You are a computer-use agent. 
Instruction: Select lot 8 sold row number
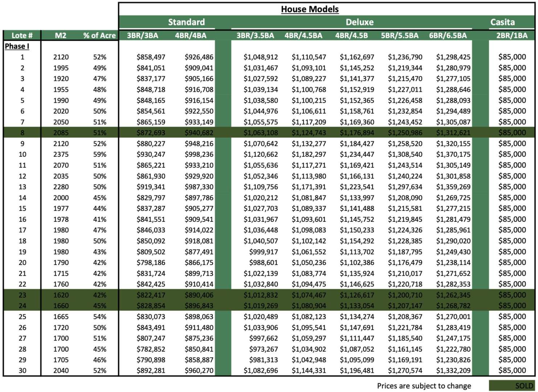click(22, 133)
